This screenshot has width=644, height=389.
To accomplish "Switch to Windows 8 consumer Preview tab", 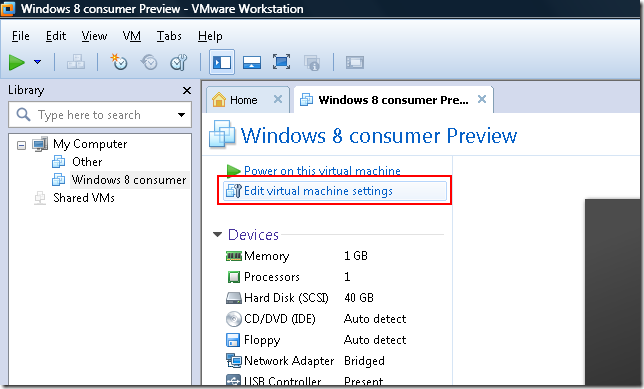I will [393, 100].
